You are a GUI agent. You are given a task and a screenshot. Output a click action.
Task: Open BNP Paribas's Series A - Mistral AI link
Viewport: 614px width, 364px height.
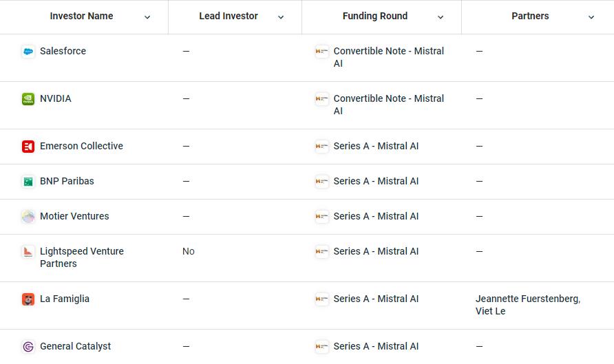(376, 181)
